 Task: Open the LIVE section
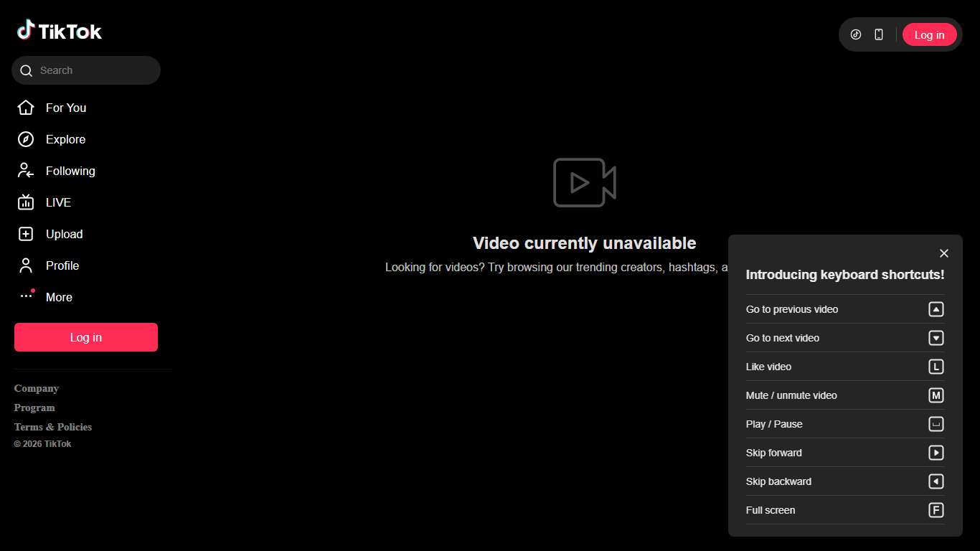click(58, 202)
